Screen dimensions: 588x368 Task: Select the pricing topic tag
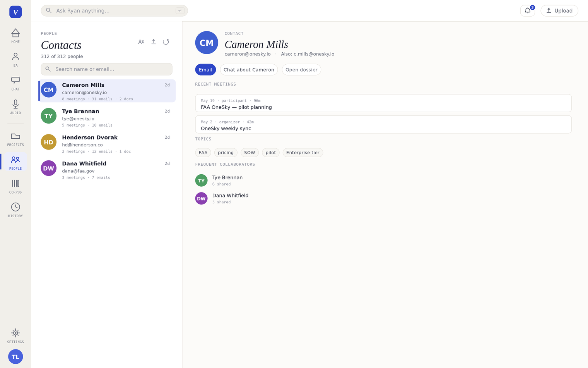tap(226, 153)
